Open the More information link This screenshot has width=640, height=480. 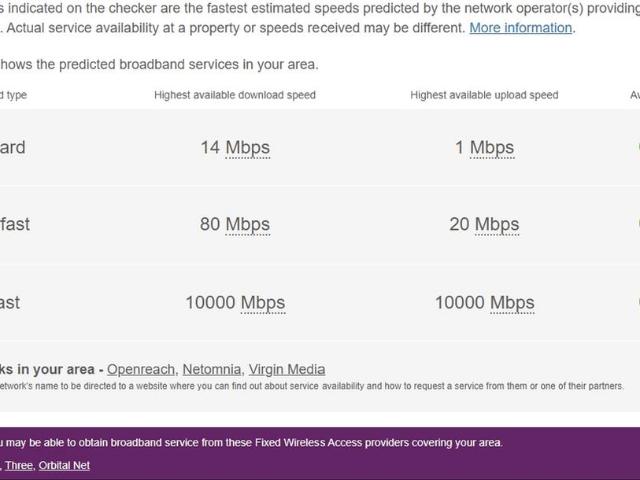point(520,28)
